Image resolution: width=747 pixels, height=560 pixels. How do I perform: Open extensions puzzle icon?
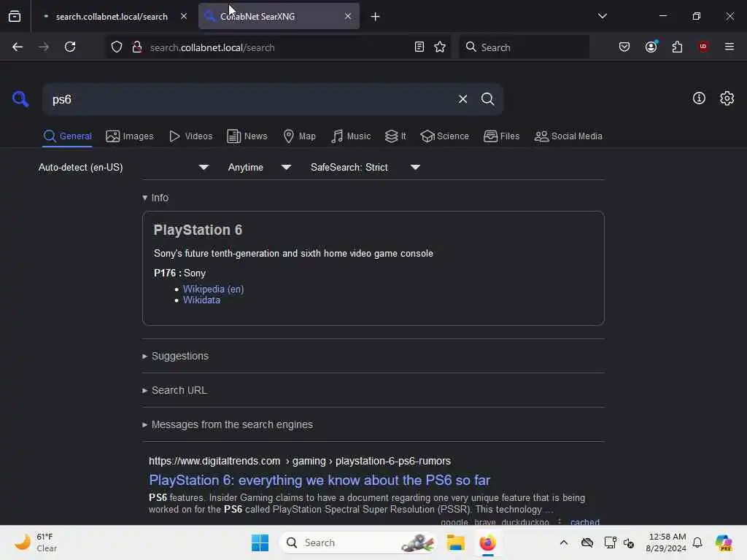[677, 47]
